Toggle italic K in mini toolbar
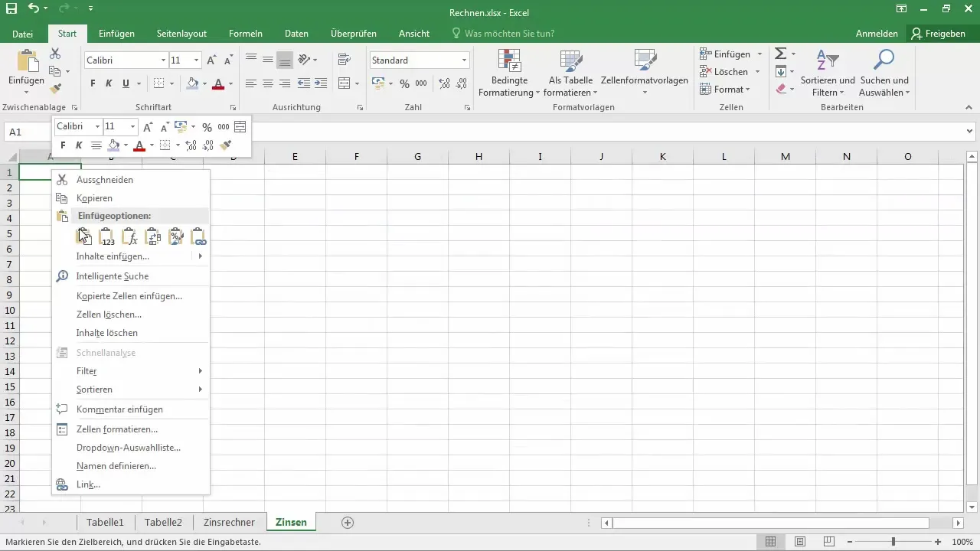Viewport: 980px width, 551px height. click(x=79, y=145)
